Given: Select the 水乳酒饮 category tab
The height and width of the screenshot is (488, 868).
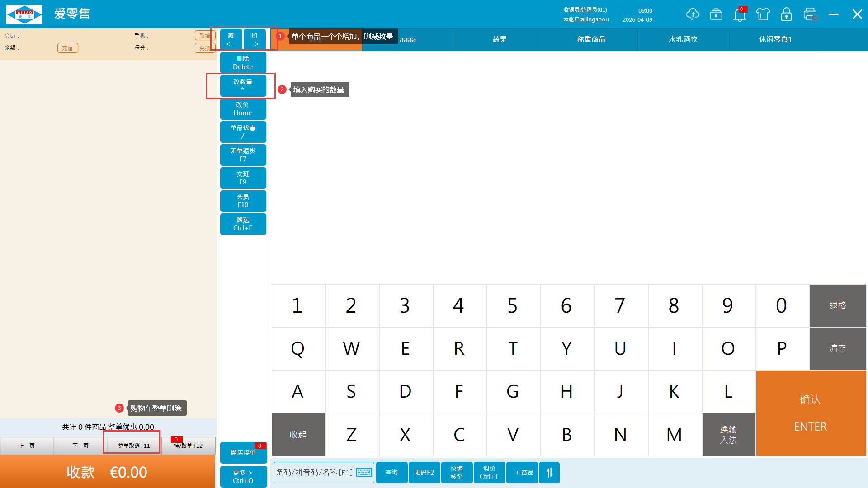Looking at the screenshot, I should (683, 40).
